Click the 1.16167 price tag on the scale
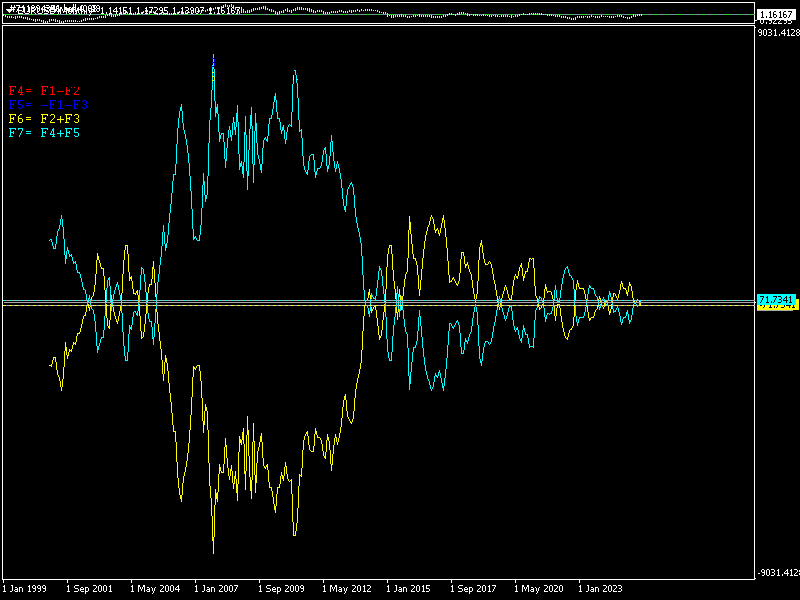Image resolution: width=800 pixels, height=600 pixels. (x=776, y=14)
